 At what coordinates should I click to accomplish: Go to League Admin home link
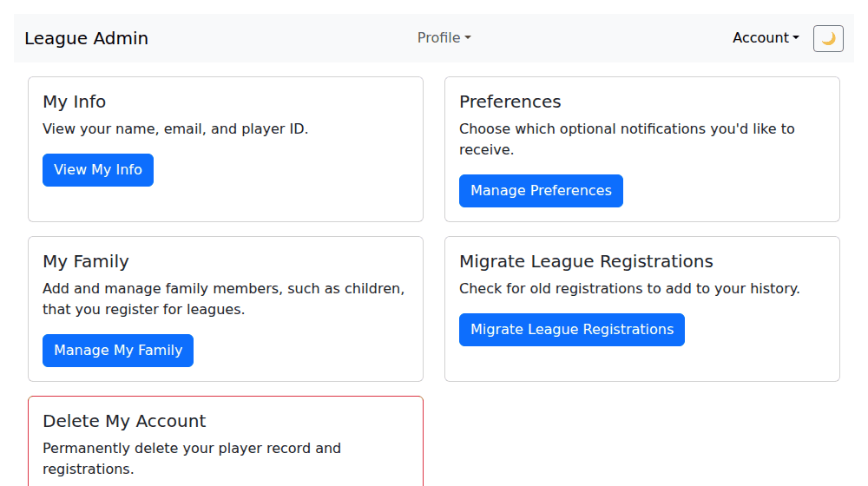pyautogui.click(x=86, y=38)
